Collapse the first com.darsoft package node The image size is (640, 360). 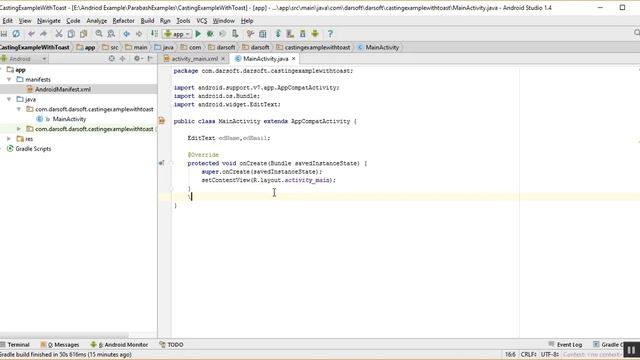point(19,109)
